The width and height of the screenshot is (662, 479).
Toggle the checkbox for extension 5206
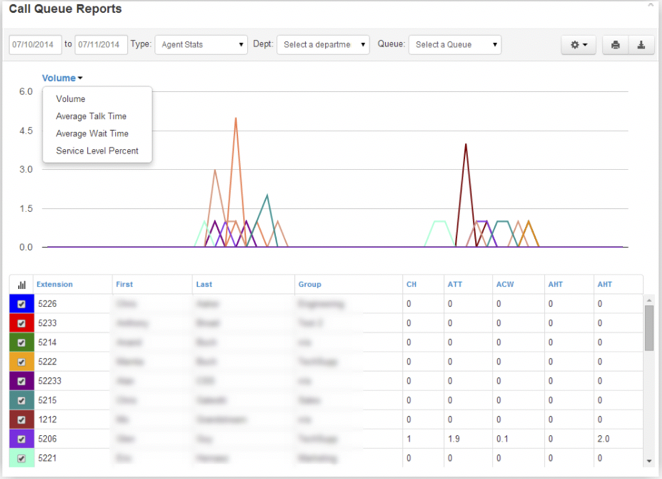click(21, 437)
